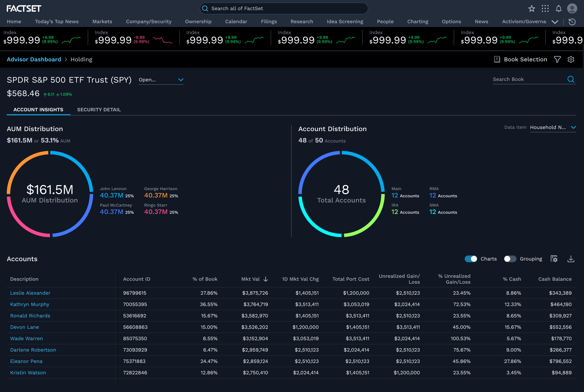Open the filter funnel icon
This screenshot has height=392, width=584.
point(557,59)
